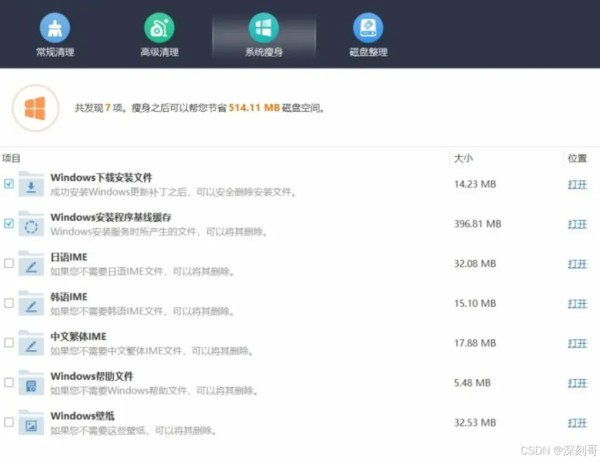Click 打开 link for Windows安装程序基线缓存
This screenshot has width=600, height=461.
coord(577,224)
